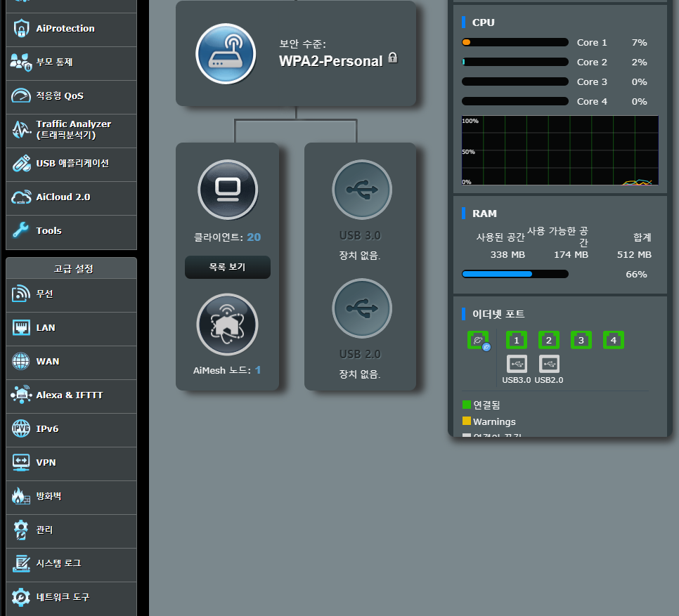Open the IPv6 menu item
The image size is (679, 616).
(72, 430)
